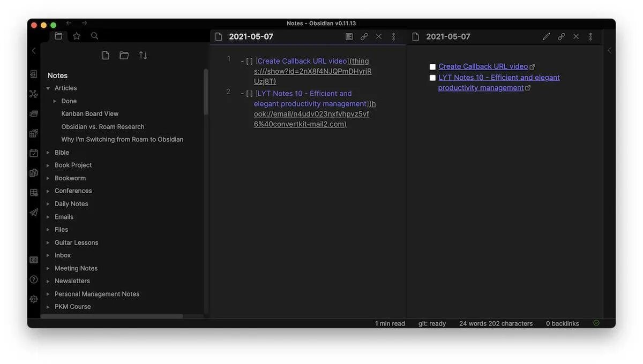Switch to the Starred notes tab

pos(76,36)
